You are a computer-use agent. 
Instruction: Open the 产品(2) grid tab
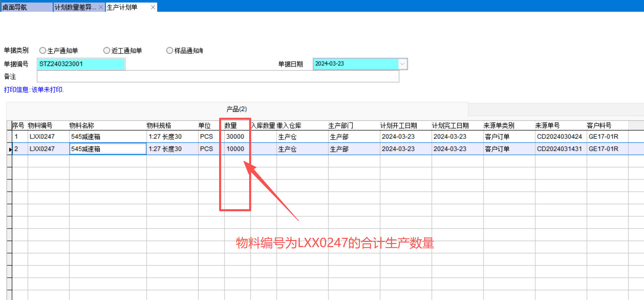tap(237, 109)
